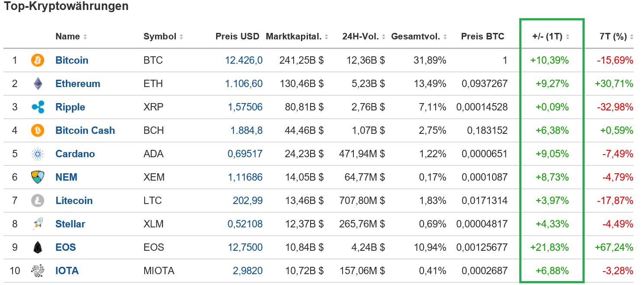The width and height of the screenshot is (644, 285).
Task: Click Bitcoin price 12.426,0 link
Action: [x=243, y=60]
